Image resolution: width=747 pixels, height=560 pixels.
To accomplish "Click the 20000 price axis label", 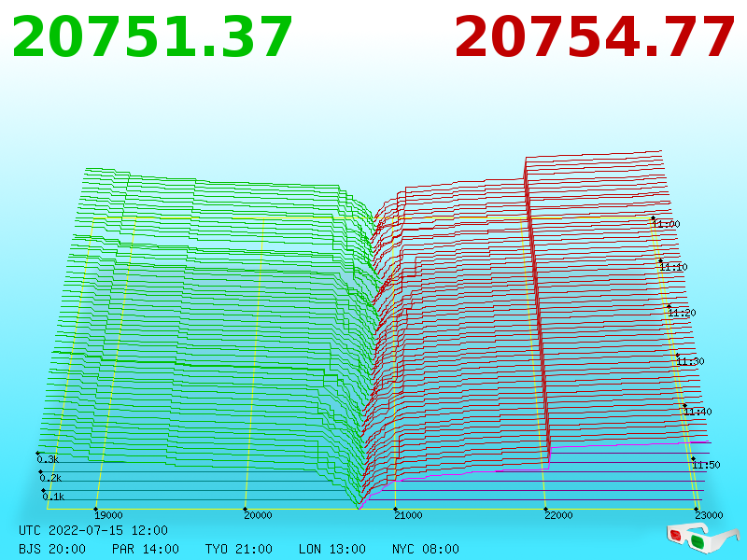I will coord(258,515).
